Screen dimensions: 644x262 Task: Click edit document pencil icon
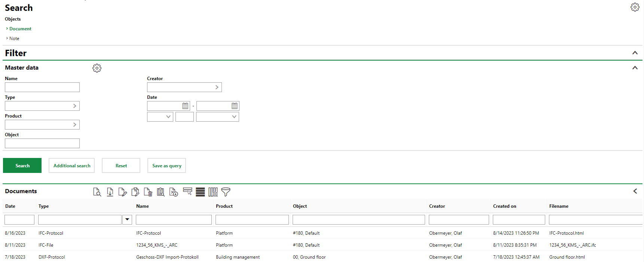122,192
